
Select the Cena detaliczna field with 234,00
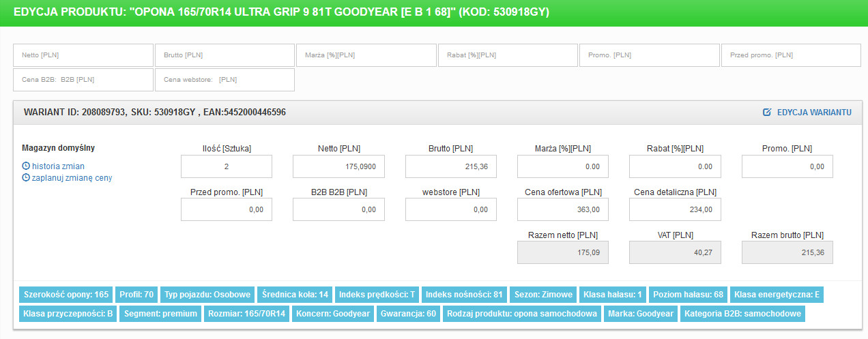pos(674,209)
